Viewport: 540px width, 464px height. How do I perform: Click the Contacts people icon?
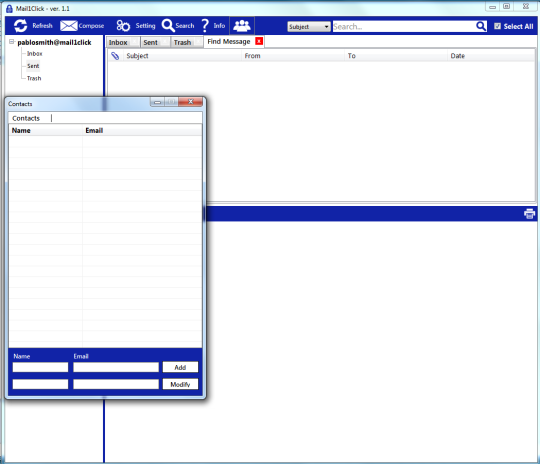coord(242,25)
